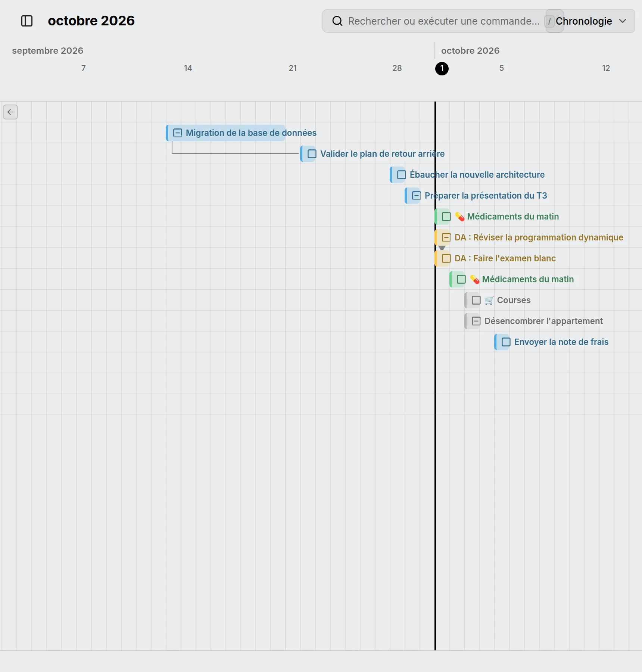The image size is (642, 672).
Task: Toggle the sidebar panel icon
Action: (27, 21)
